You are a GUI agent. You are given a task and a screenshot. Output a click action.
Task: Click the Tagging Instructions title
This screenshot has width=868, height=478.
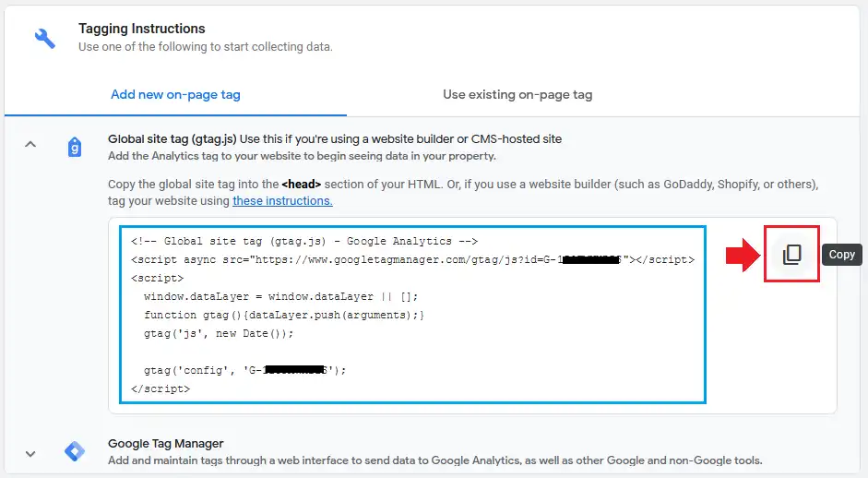point(142,29)
